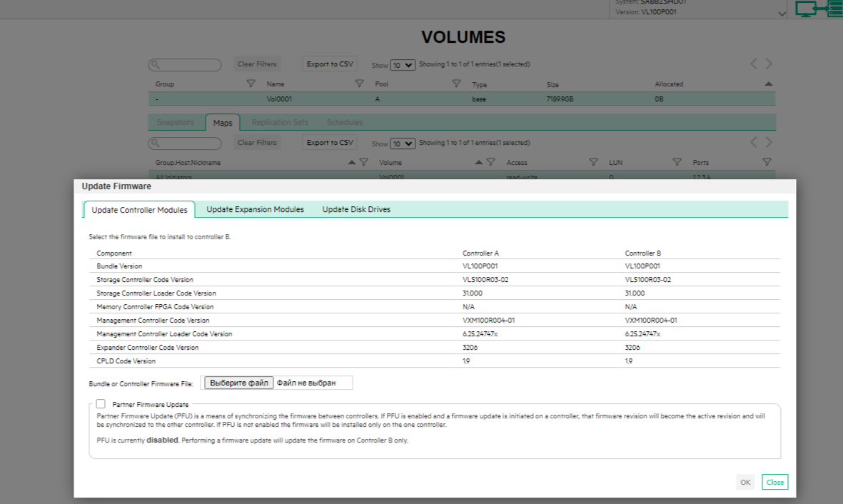Open the volumes Show entries dropdown
This screenshot has height=504, width=843.
click(402, 65)
